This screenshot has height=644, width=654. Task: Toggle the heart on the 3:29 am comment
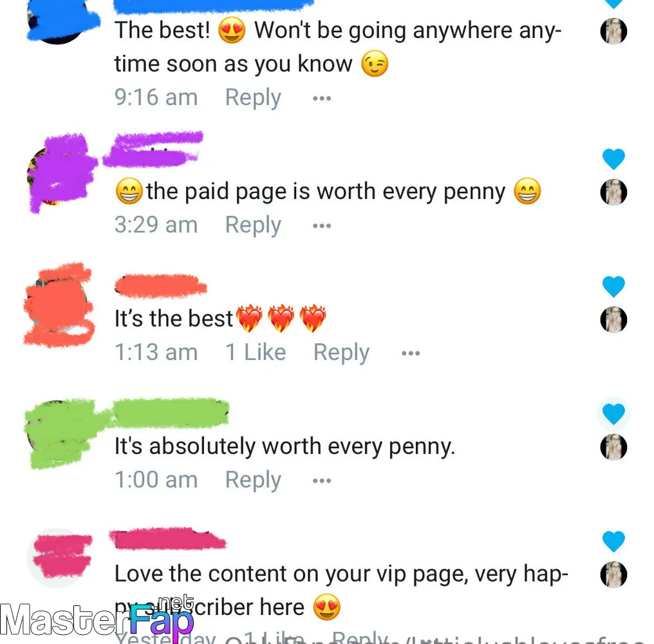(x=613, y=159)
